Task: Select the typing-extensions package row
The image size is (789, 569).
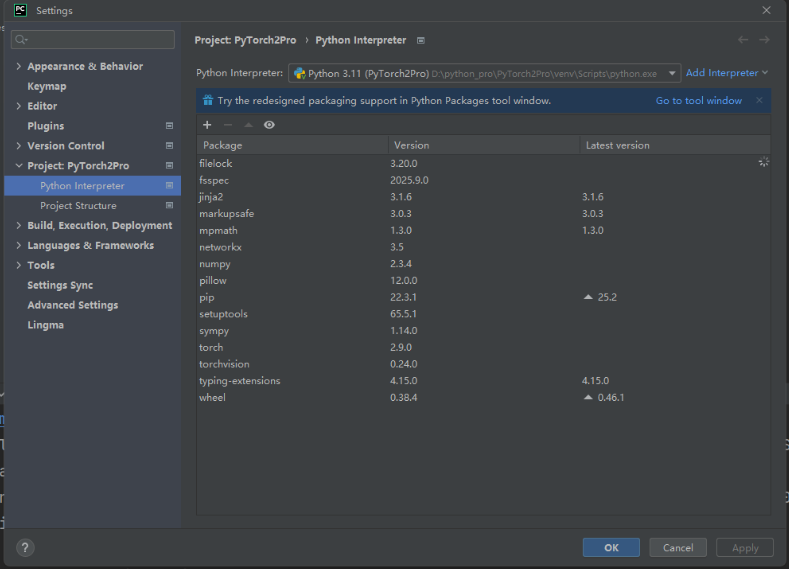Action: tap(483, 380)
